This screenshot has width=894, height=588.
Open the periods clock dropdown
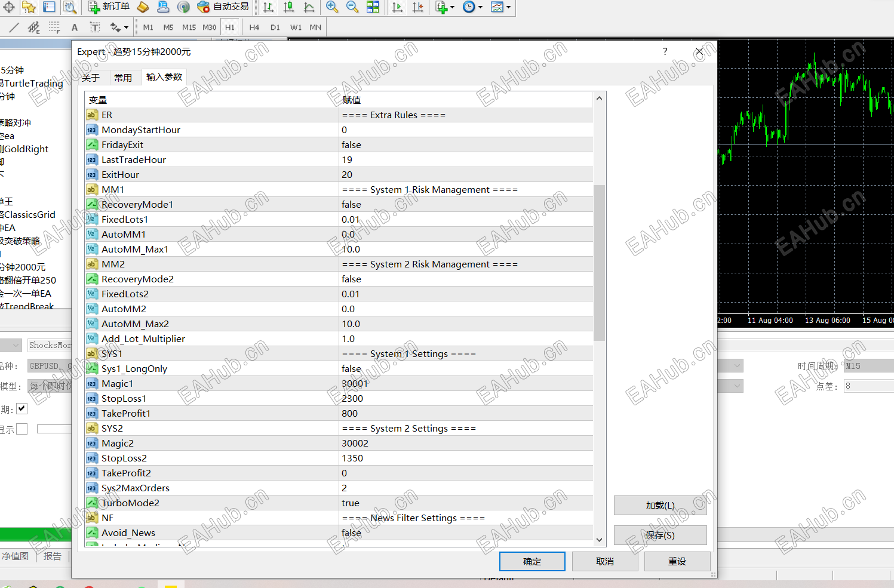(x=473, y=7)
